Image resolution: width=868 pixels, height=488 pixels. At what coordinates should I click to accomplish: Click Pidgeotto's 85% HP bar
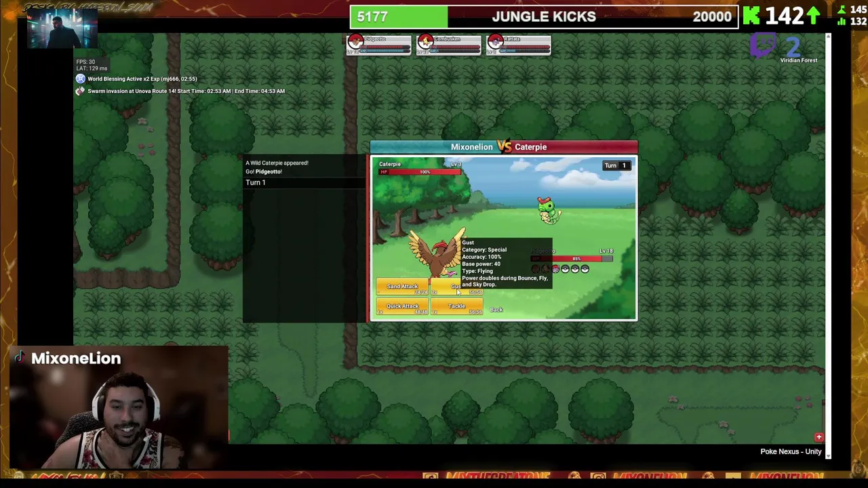(x=572, y=259)
